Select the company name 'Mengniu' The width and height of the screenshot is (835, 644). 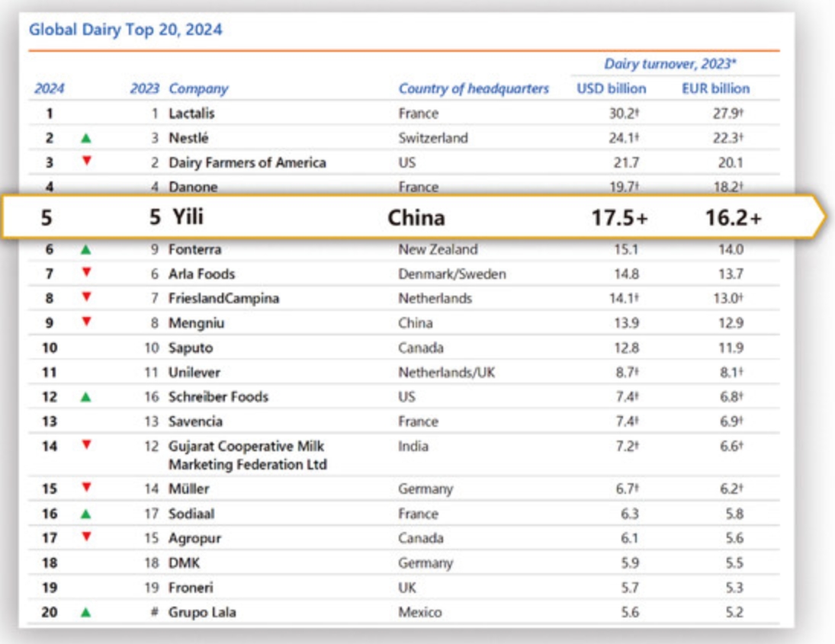click(x=197, y=323)
